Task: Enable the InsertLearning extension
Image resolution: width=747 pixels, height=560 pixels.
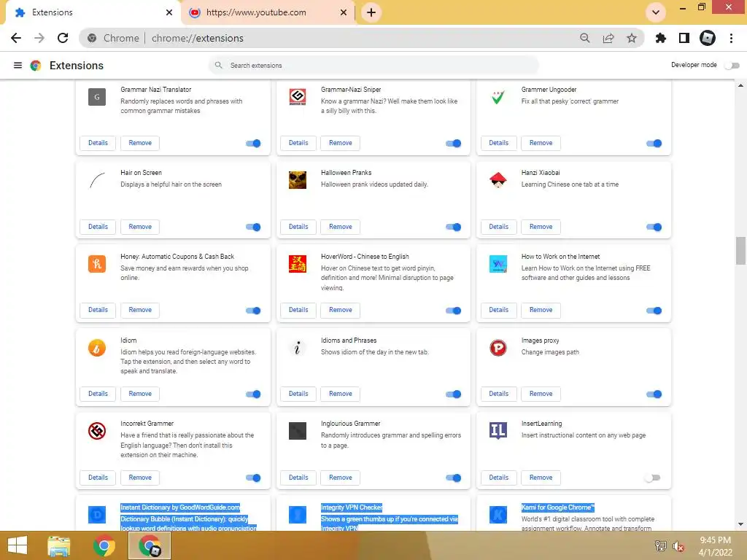Action: (653, 478)
